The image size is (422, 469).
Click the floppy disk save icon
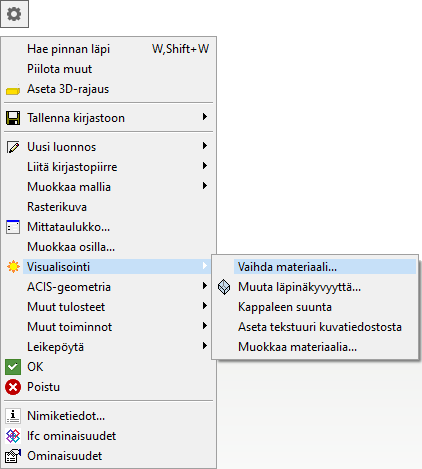[13, 118]
